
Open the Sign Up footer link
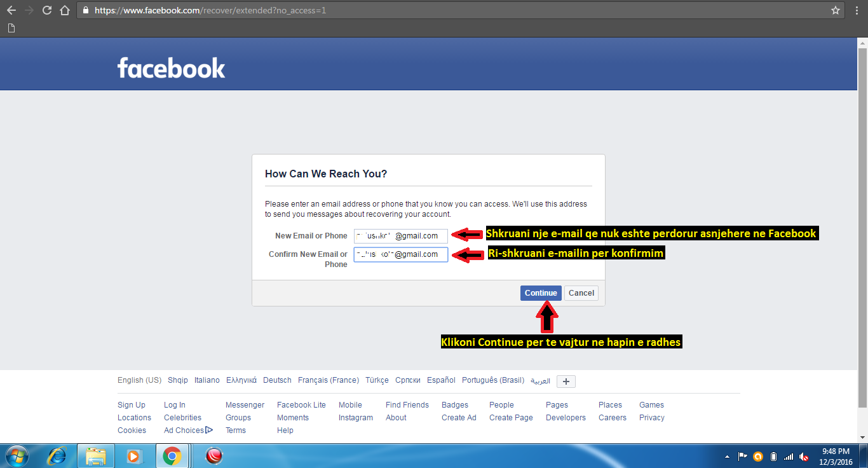[x=132, y=405]
